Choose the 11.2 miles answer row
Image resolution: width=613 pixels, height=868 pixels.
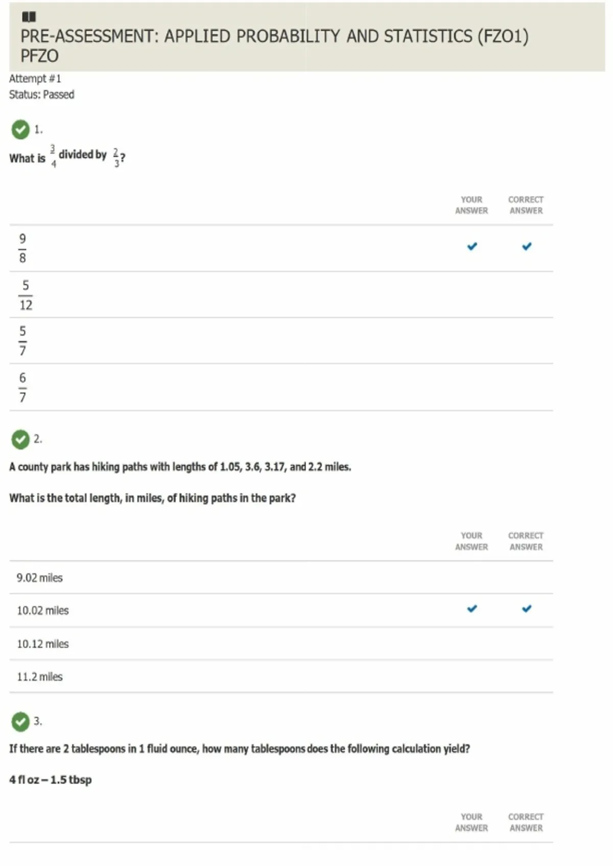(x=40, y=677)
